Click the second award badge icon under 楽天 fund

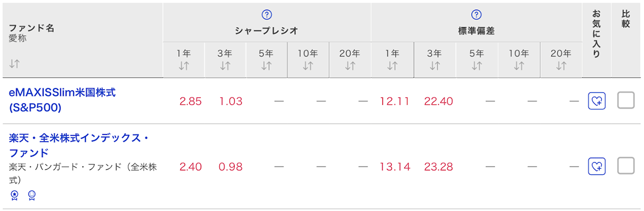[31, 195]
